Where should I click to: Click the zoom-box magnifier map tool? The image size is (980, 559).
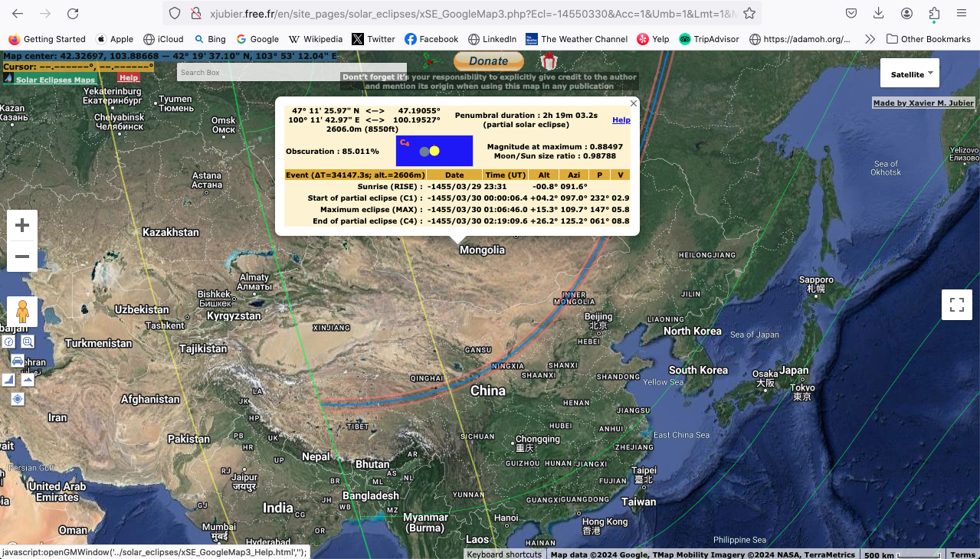pyautogui.click(x=28, y=342)
